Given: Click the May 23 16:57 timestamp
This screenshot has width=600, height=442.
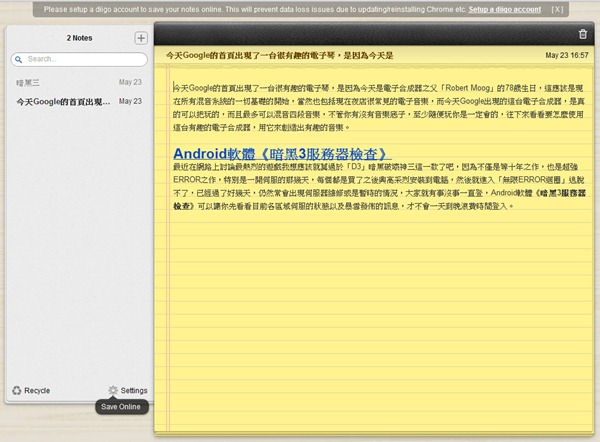Looking at the screenshot, I should tap(567, 54).
